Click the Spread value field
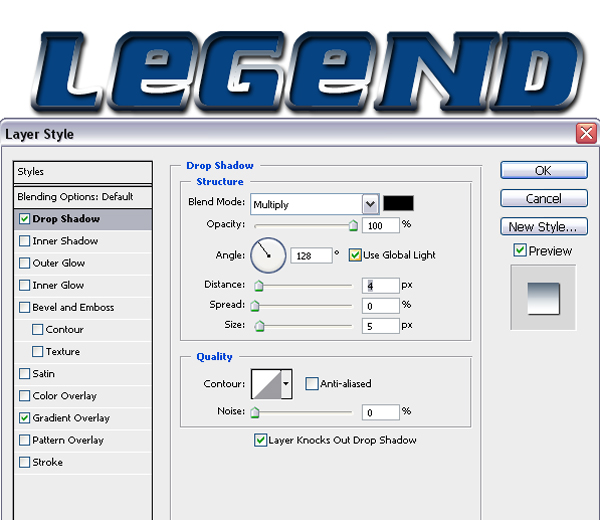This screenshot has width=600, height=520. point(381,306)
